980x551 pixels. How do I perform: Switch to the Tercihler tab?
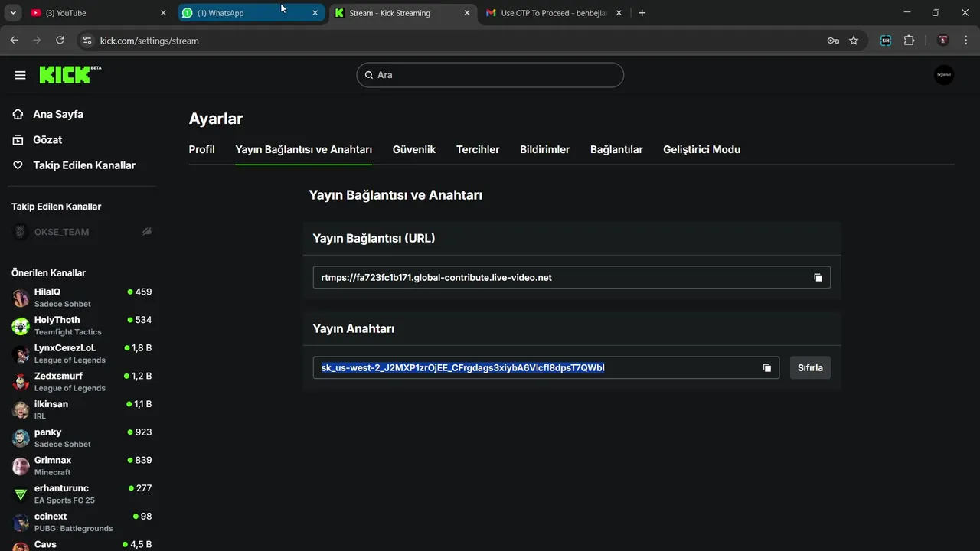click(x=478, y=149)
